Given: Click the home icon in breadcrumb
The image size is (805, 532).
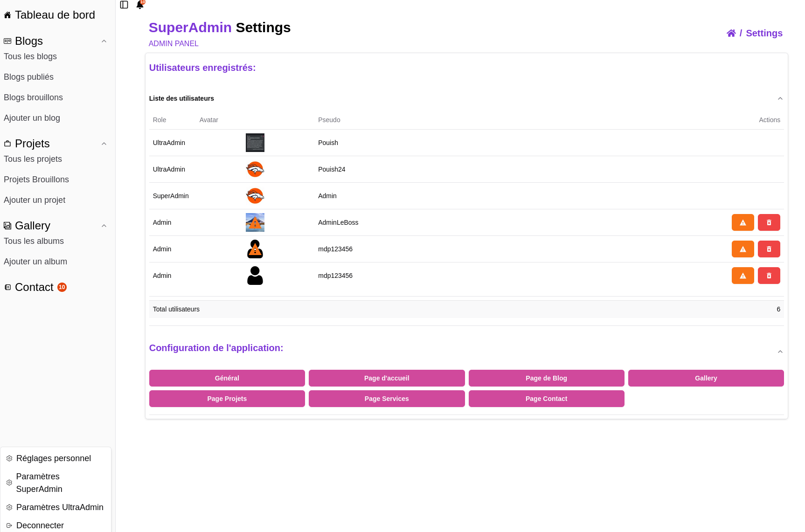Looking at the screenshot, I should click(x=731, y=33).
